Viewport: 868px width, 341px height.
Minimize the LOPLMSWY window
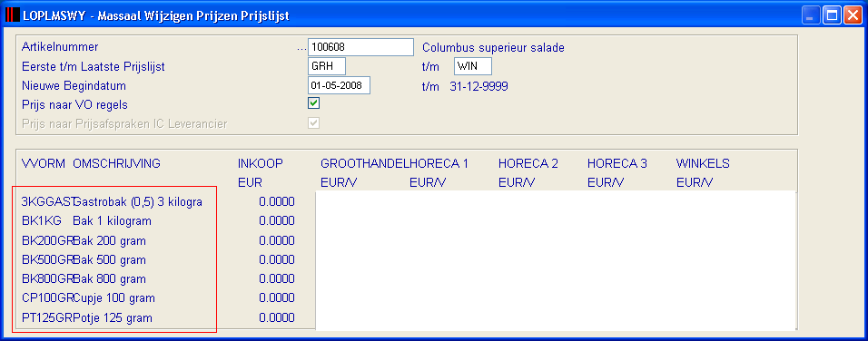(811, 15)
